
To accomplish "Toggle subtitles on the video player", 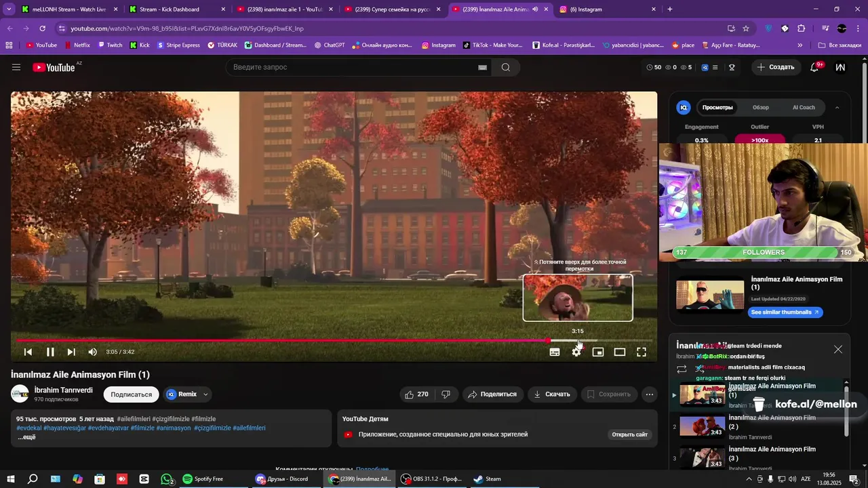I will point(555,352).
